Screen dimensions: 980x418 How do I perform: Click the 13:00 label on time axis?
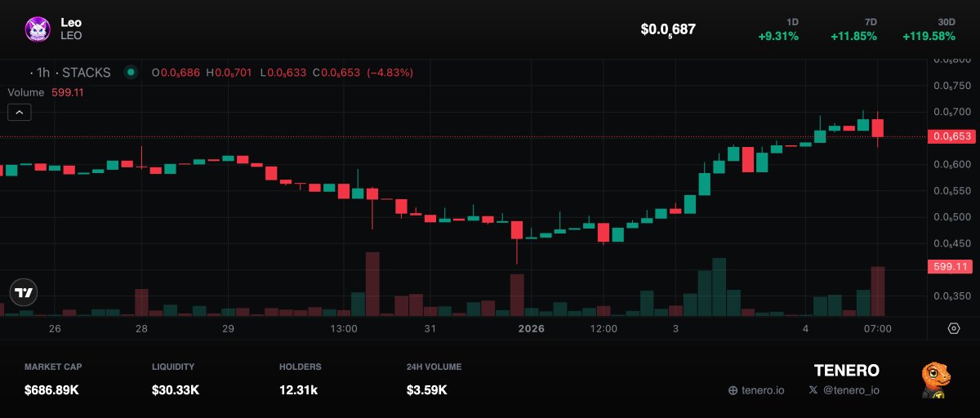(x=344, y=328)
